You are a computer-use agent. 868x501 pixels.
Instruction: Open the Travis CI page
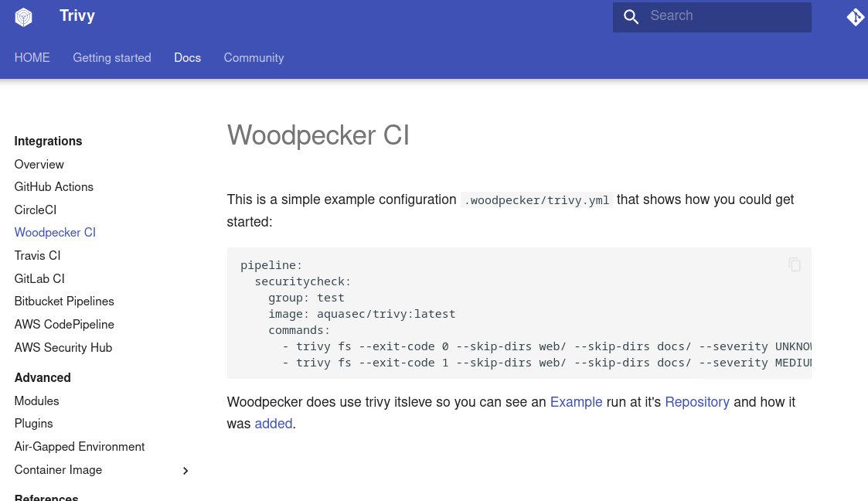[37, 256]
